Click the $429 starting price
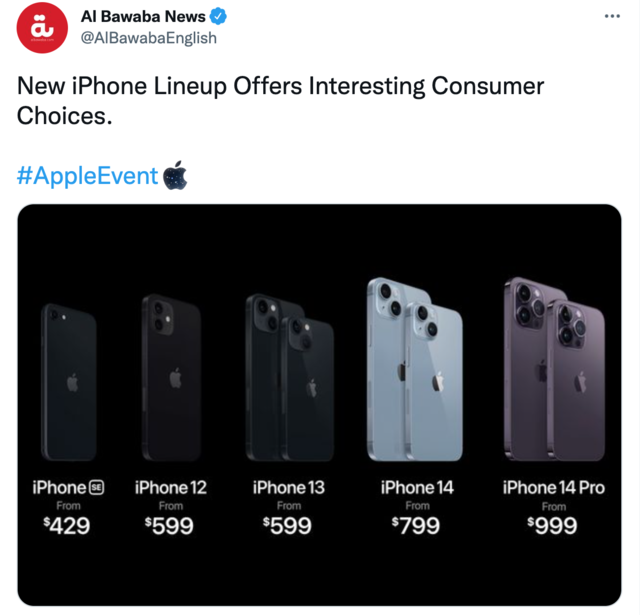Image resolution: width=640 pixels, height=615 pixels. (x=69, y=525)
